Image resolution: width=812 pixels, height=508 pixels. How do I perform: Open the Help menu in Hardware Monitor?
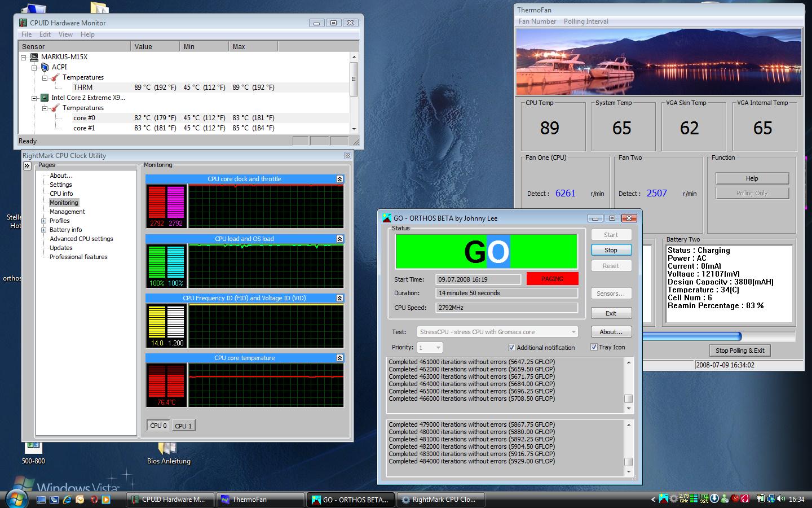(87, 34)
